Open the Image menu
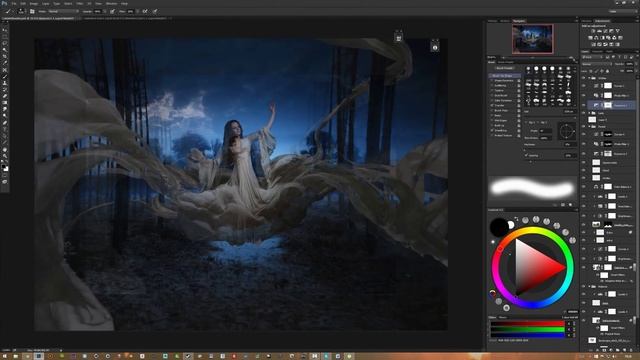This screenshot has width=640, height=360. click(34, 4)
